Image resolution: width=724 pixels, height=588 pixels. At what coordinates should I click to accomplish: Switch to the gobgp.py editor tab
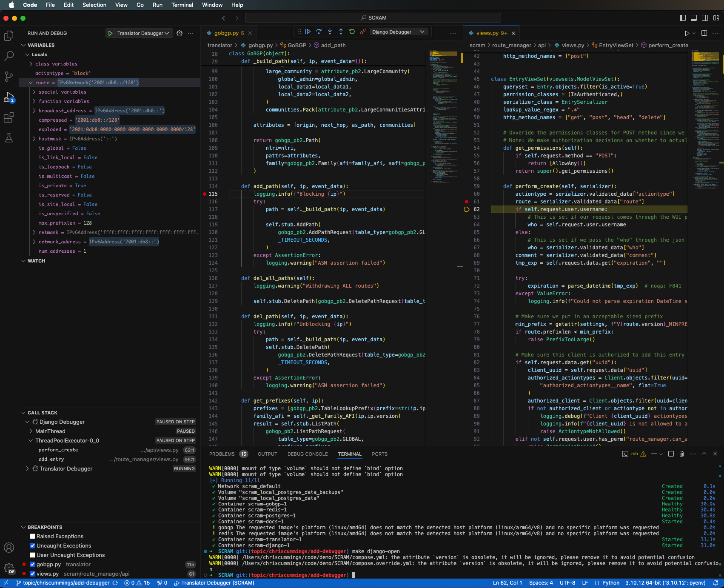(x=229, y=33)
